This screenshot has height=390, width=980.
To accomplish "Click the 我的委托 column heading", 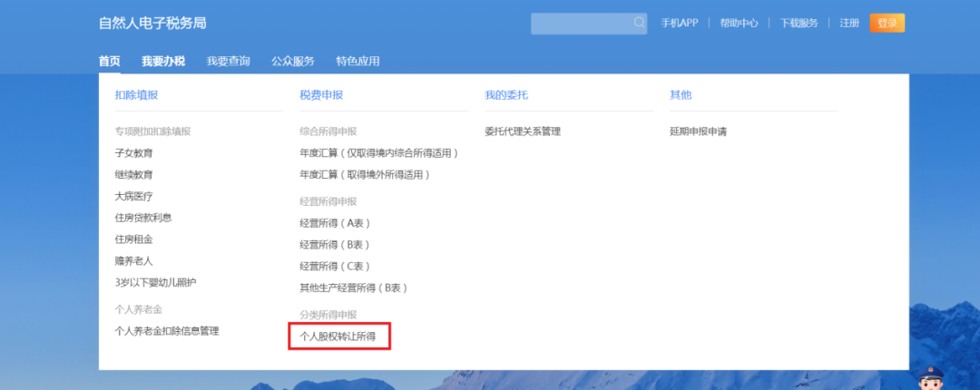I will click(506, 95).
